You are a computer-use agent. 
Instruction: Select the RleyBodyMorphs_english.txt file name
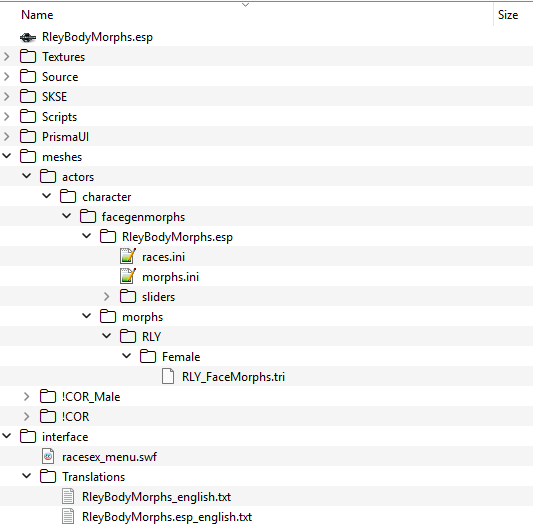pyautogui.click(x=156, y=497)
